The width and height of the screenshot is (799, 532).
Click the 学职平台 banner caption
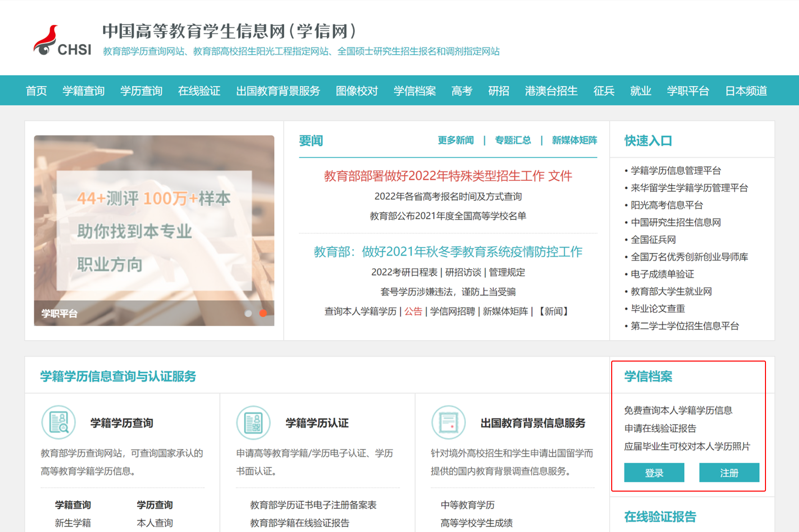coord(59,314)
